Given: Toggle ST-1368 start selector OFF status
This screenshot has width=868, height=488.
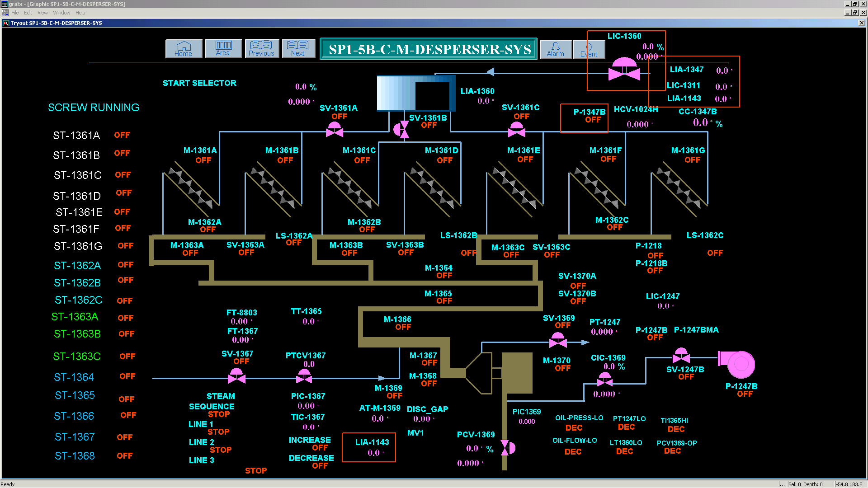Looking at the screenshot, I should pyautogui.click(x=125, y=456).
